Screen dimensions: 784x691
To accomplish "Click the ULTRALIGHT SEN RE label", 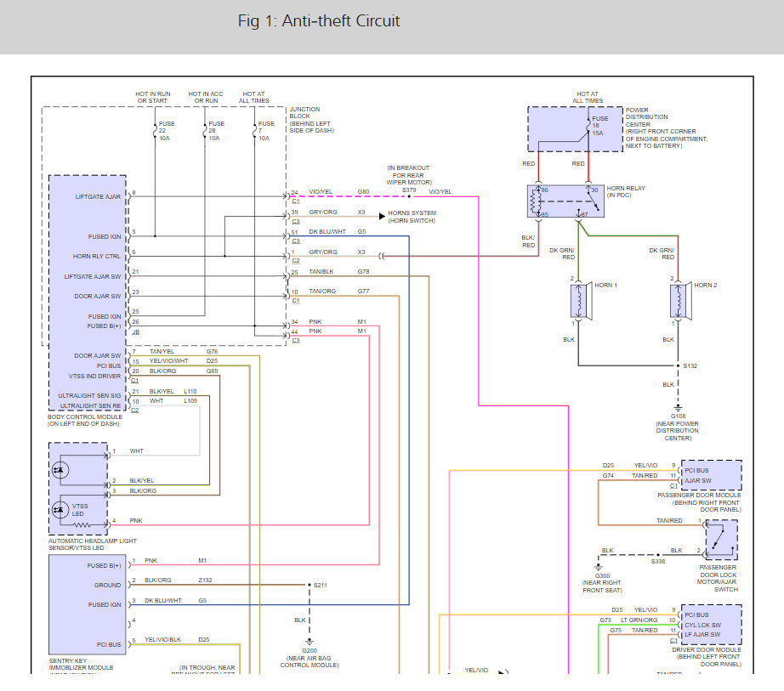I will [90, 406].
